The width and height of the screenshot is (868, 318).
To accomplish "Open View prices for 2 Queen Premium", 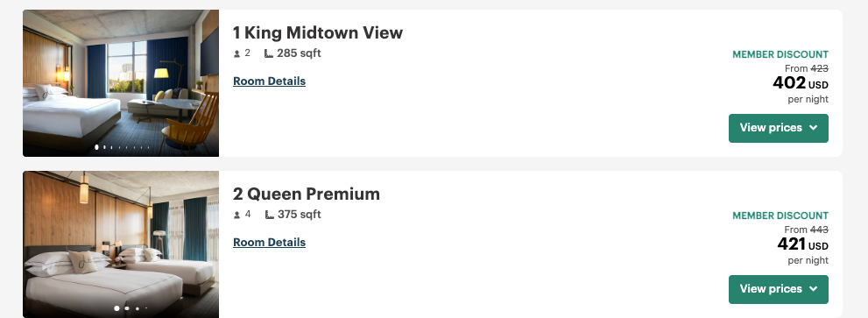I will (x=779, y=289).
